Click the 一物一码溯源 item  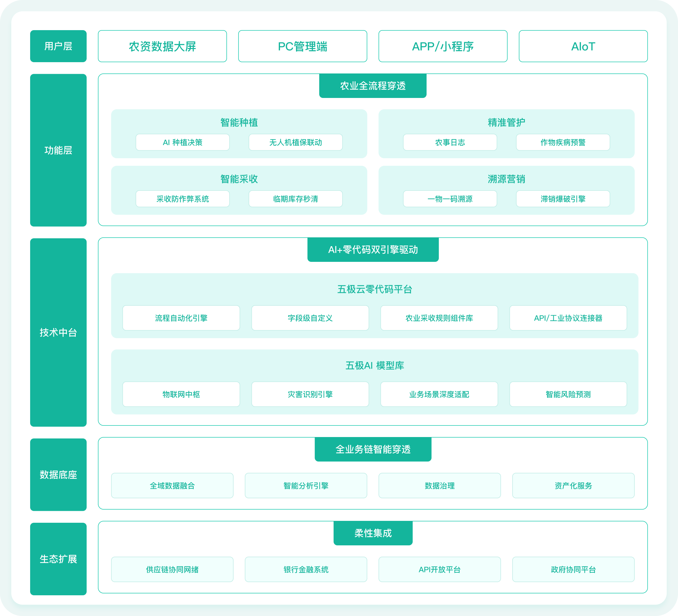pyautogui.click(x=450, y=199)
